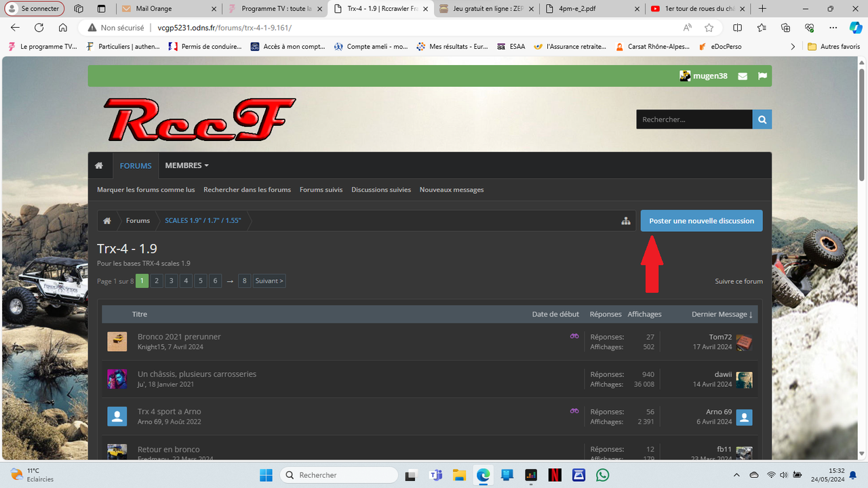Image resolution: width=868 pixels, height=488 pixels.
Task: Open the browser home page icon
Action: (62, 28)
